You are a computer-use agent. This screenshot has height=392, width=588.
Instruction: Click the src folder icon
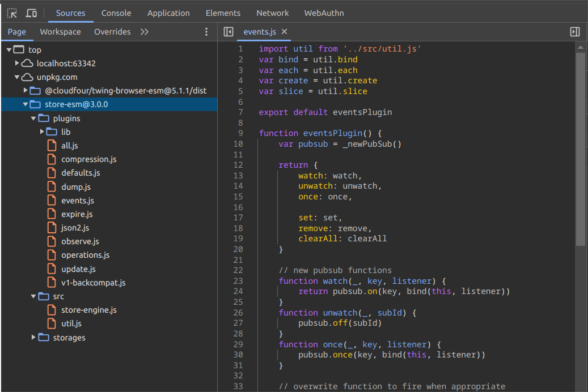click(x=44, y=296)
